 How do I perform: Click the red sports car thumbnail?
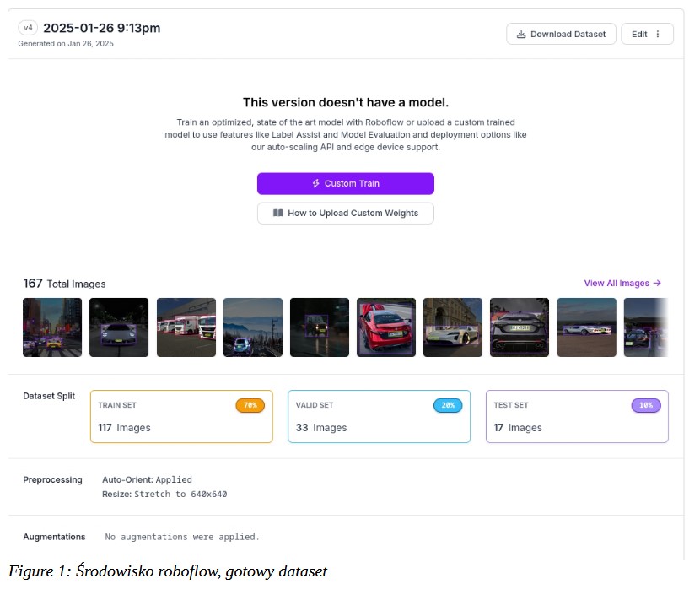(386, 327)
